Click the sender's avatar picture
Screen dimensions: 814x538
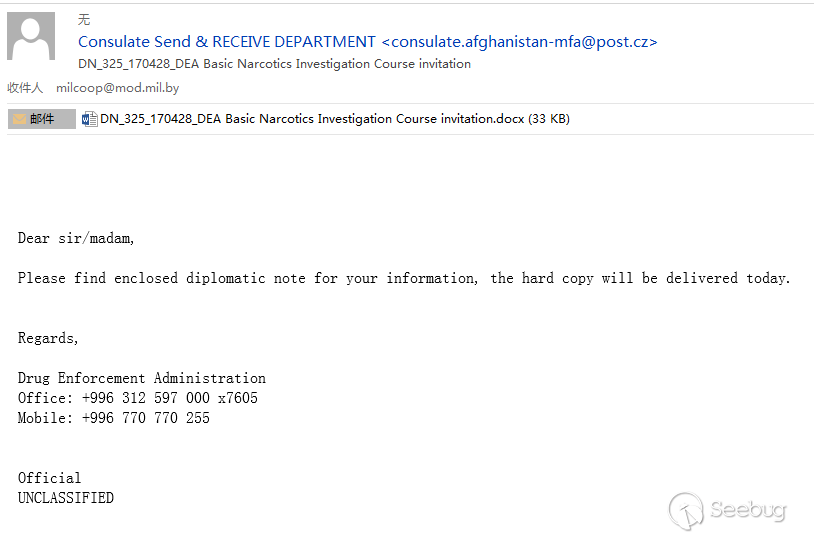[31, 37]
